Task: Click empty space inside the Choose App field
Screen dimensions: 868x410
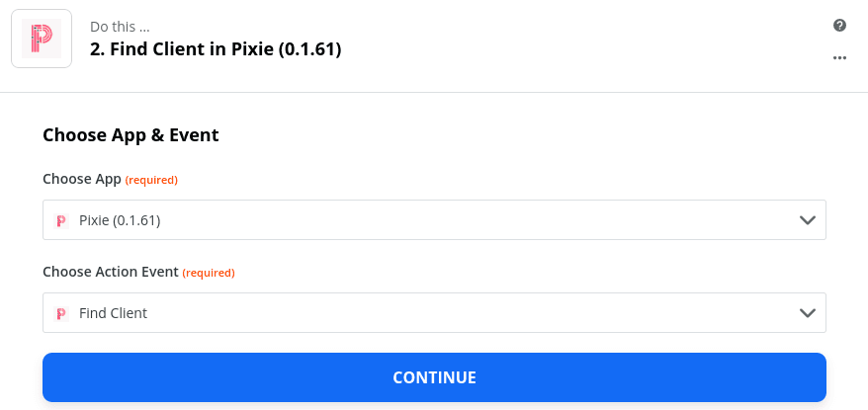Action: coord(475,220)
